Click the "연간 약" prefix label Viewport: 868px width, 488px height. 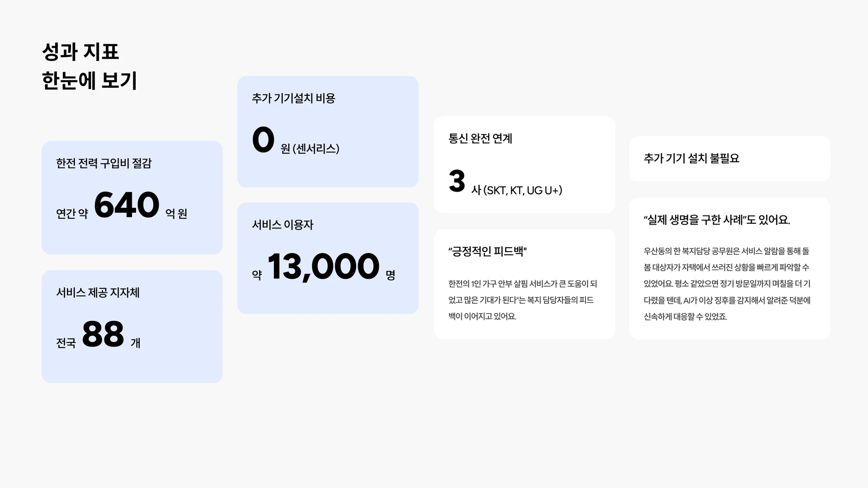(72, 213)
